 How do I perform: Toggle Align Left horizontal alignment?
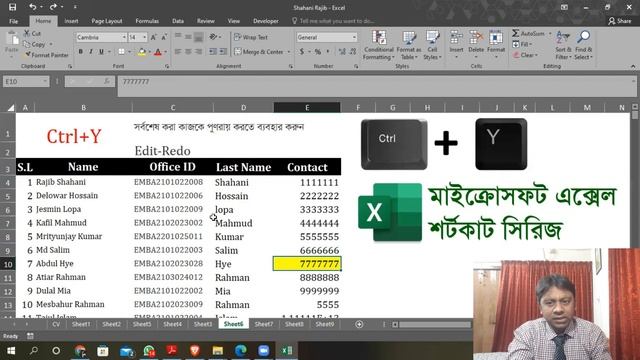tap(178, 52)
